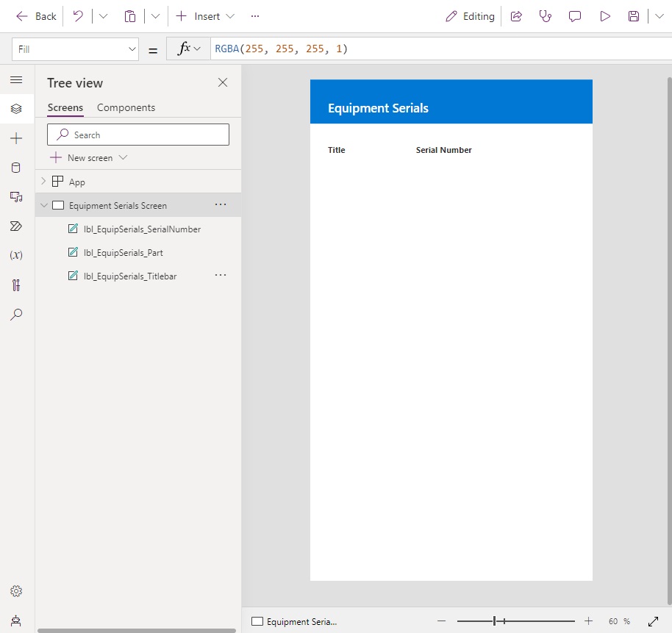Click the Tree view search box
This screenshot has width=672, height=633.
click(x=137, y=134)
